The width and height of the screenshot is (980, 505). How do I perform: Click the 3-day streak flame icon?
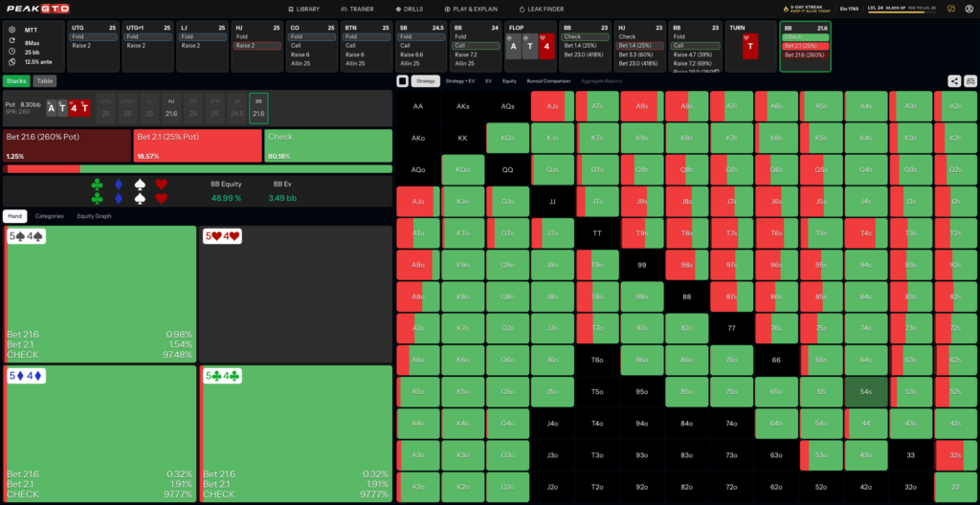[786, 9]
